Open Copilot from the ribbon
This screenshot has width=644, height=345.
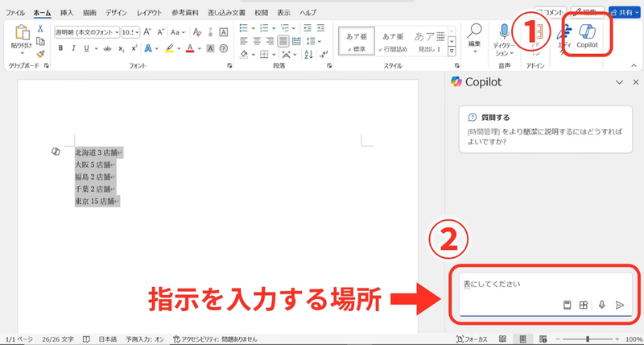click(587, 36)
